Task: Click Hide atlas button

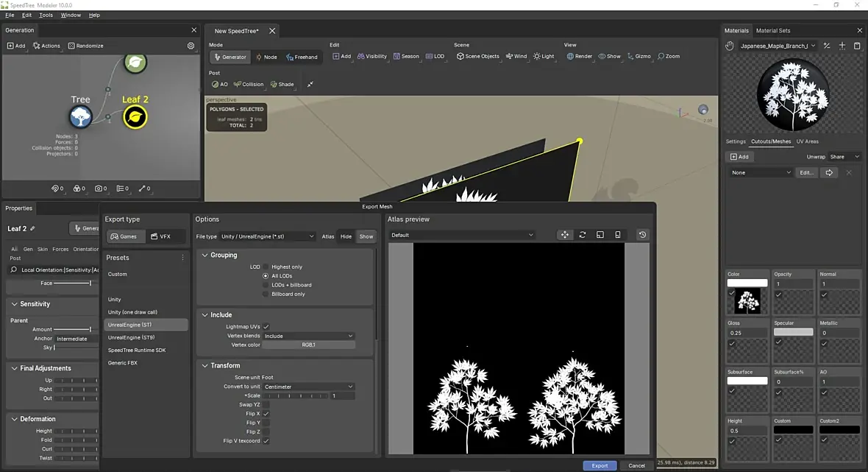Action: (x=346, y=236)
